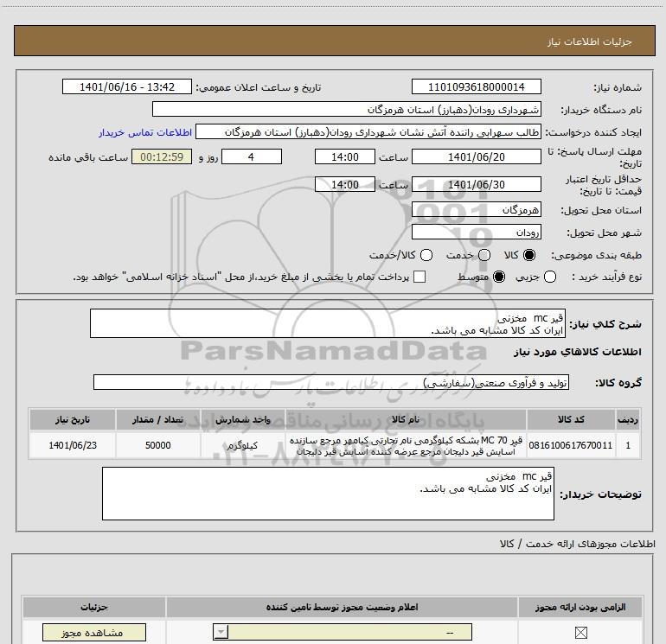The height and width of the screenshot is (644, 666).
Task: Click the price validity time field 14:00
Action: click(345, 184)
